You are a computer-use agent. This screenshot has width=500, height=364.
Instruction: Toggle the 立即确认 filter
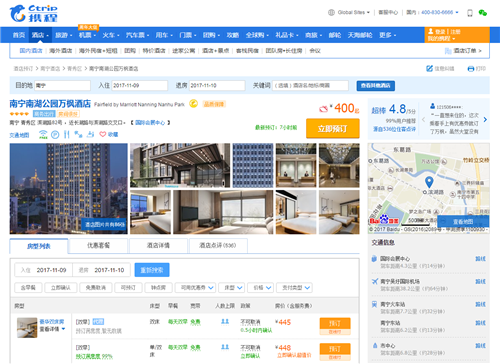61,287
